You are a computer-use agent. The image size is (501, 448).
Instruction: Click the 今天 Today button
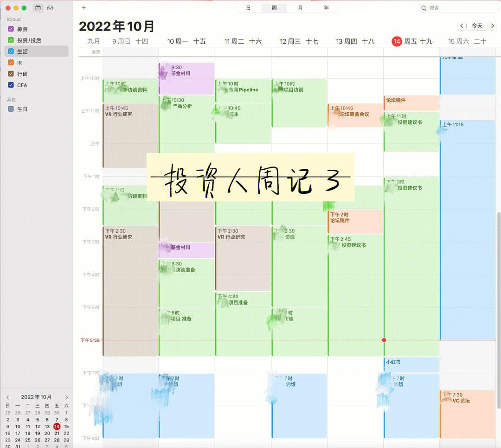[x=478, y=26]
